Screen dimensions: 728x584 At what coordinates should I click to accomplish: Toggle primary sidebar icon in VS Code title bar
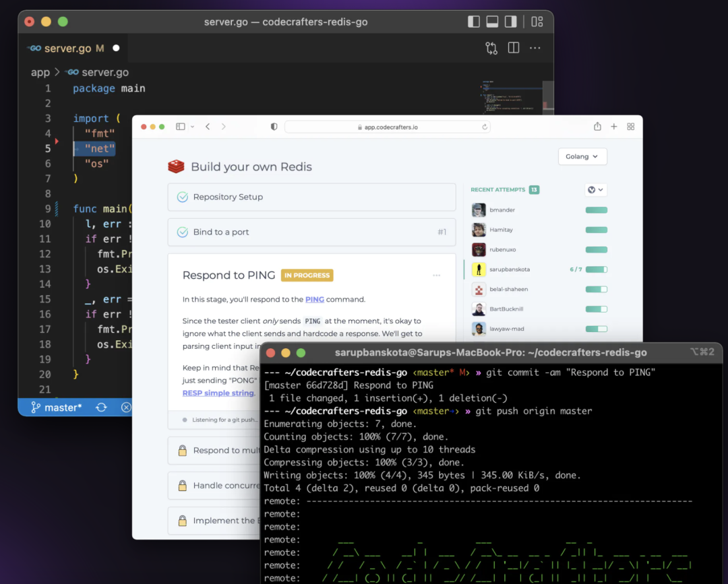[474, 22]
